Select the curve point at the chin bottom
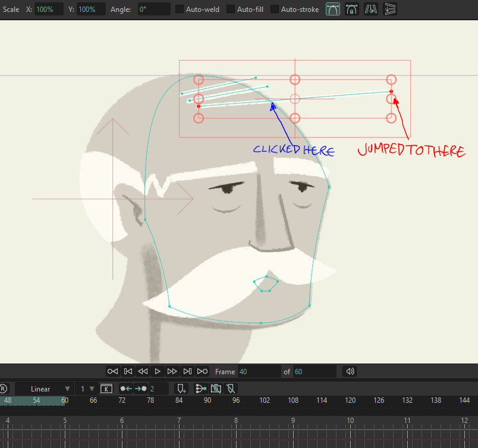This screenshot has width=478, height=448. [x=260, y=322]
